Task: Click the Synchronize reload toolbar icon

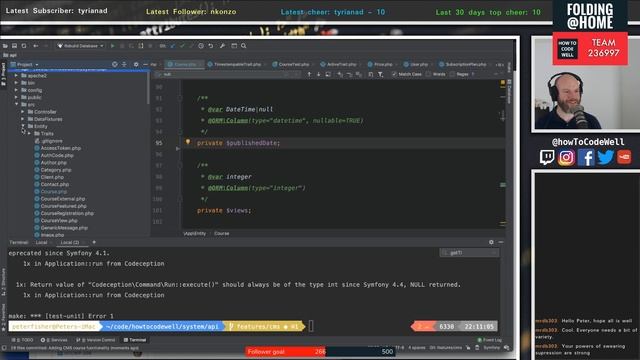Action: click(x=24, y=46)
